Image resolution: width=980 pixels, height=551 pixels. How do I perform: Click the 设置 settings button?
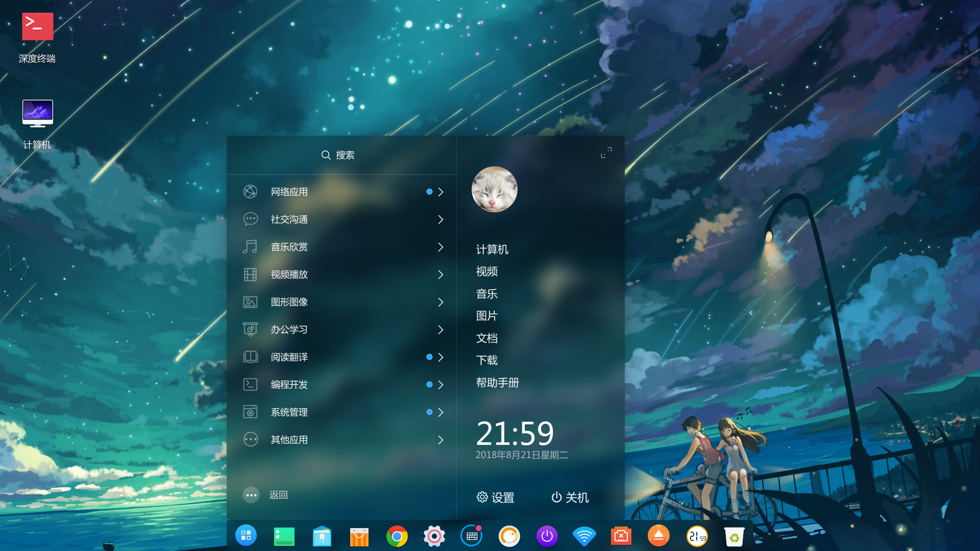(x=495, y=497)
